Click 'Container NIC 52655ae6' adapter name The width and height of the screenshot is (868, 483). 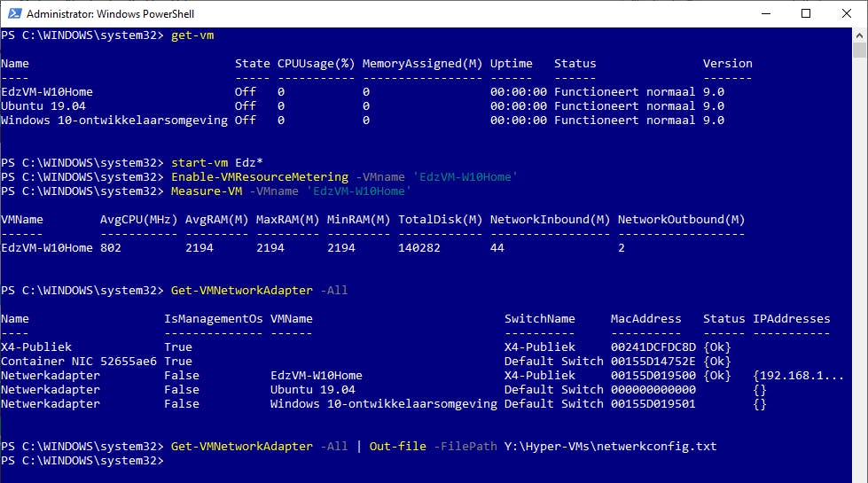(x=79, y=362)
